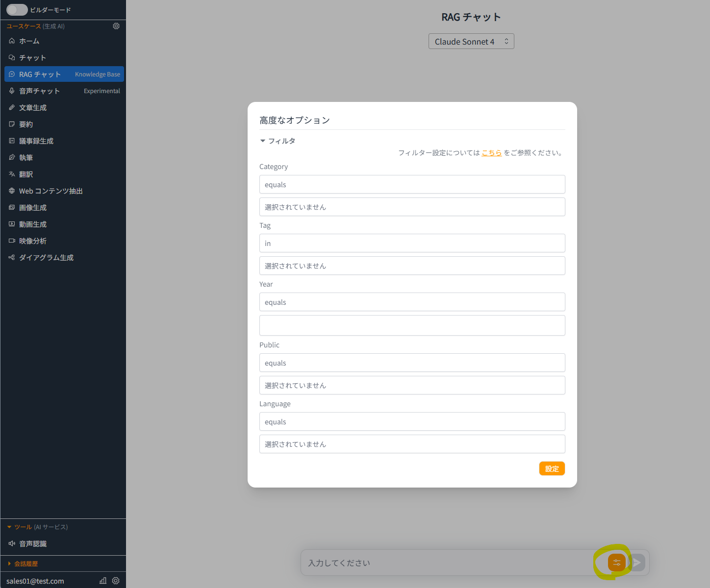Collapse the ツール (AI サービス) section
This screenshot has height=588, width=710.
[37, 527]
